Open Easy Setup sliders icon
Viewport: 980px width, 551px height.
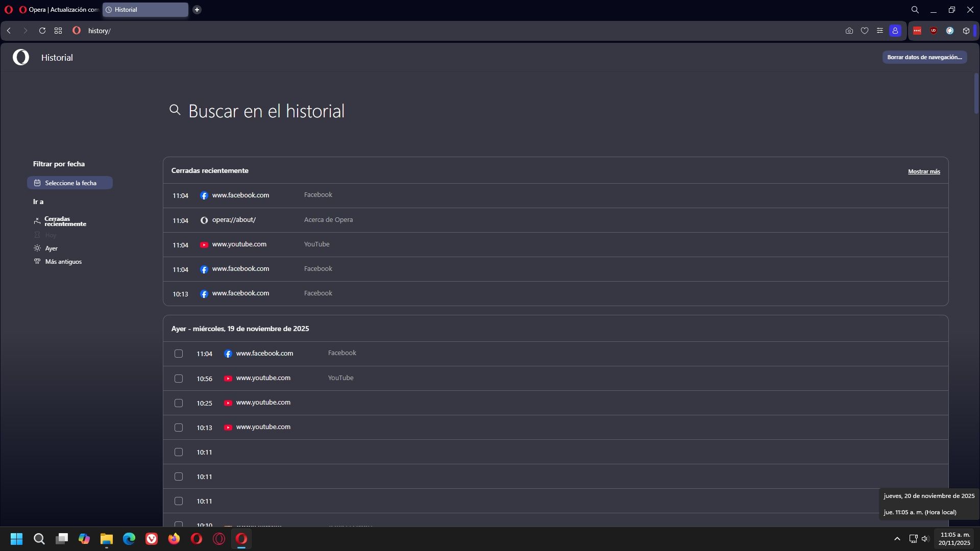879,31
